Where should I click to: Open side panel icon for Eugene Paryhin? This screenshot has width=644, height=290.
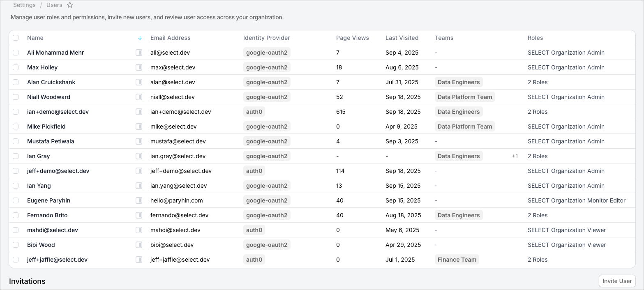[x=139, y=200]
